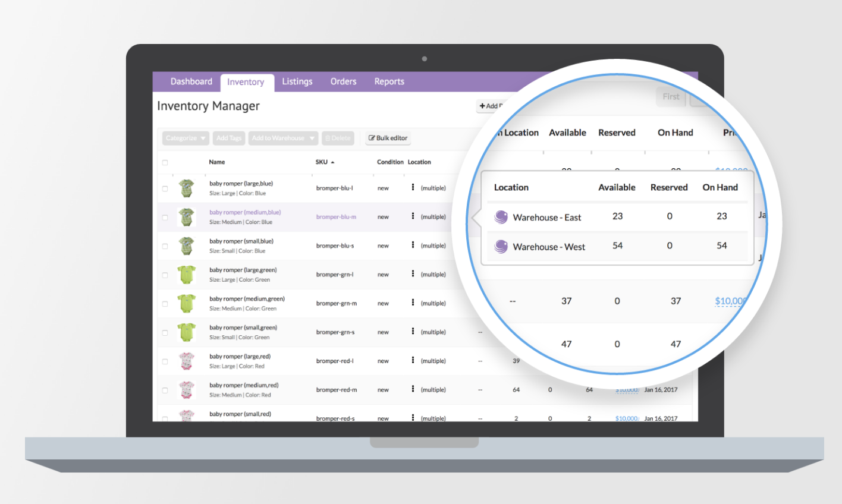Click the First pagination button
Viewport: 842px width, 504px height.
coord(671,96)
